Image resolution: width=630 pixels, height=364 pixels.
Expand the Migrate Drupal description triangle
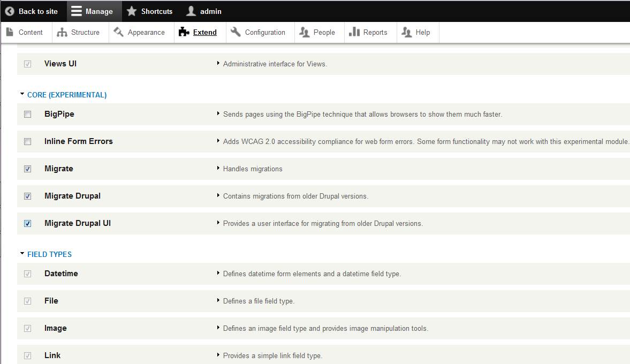tap(218, 195)
